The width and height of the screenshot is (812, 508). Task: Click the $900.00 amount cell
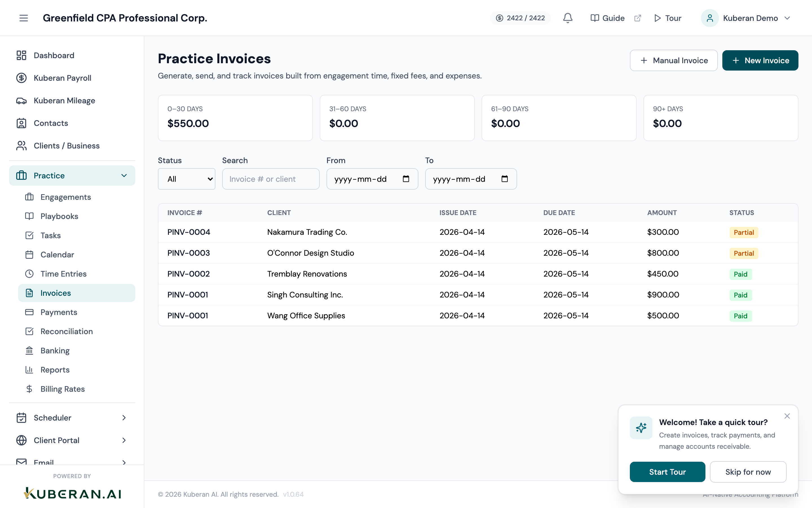663,295
